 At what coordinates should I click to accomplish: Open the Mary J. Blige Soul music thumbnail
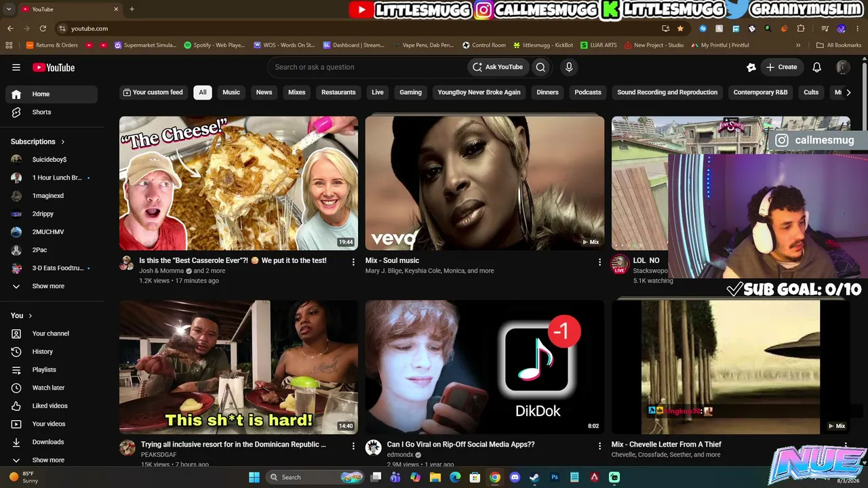pyautogui.click(x=485, y=183)
